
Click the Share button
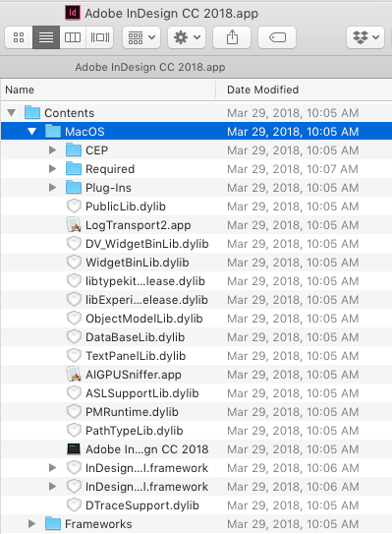click(x=232, y=37)
